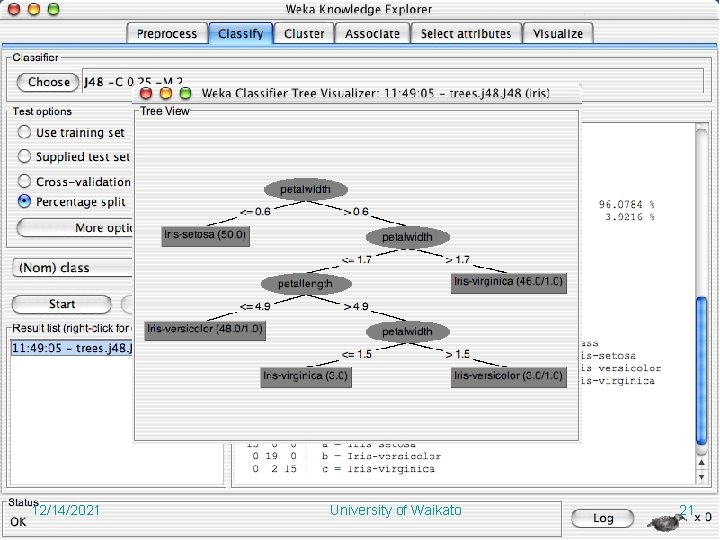
Task: Click the Start button
Action: [62, 304]
